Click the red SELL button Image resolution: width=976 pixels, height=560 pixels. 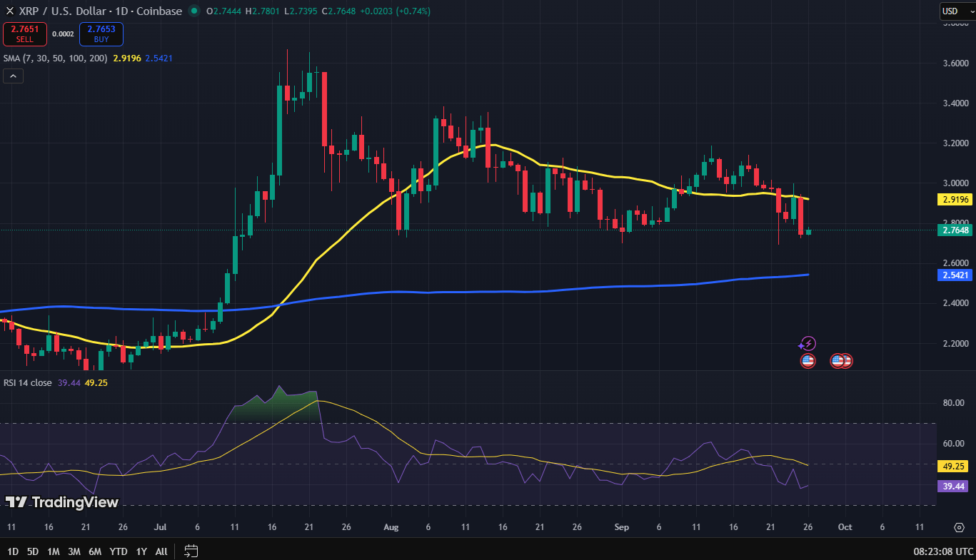[24, 34]
